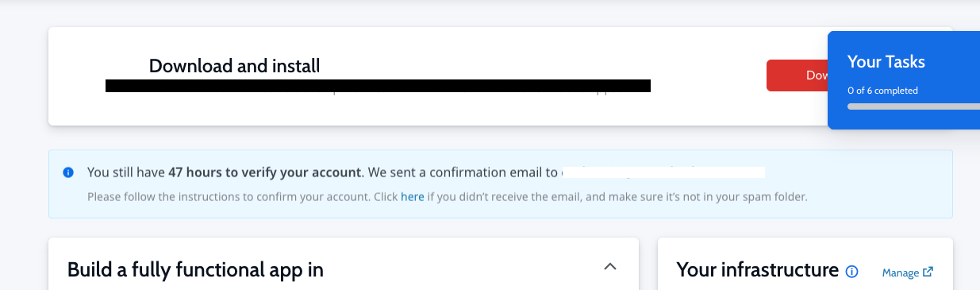Click the info icon beside Your infrastructure
The height and width of the screenshot is (290, 980).
click(852, 272)
